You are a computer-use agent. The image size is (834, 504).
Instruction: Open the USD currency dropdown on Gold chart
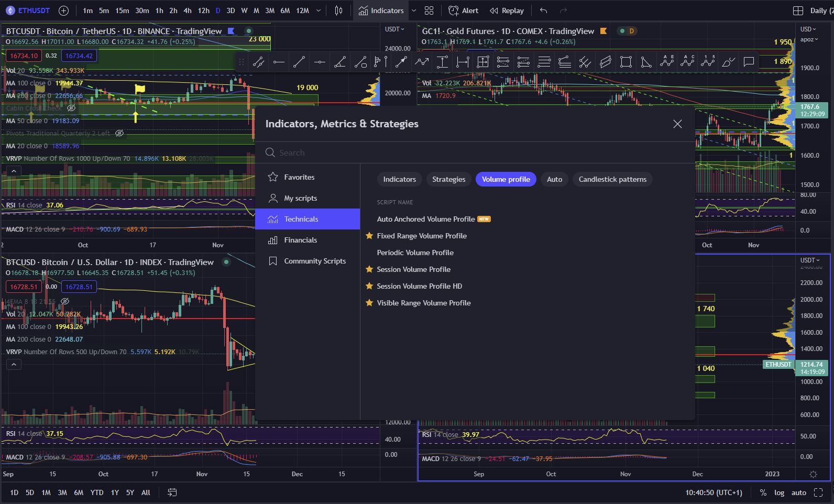[x=809, y=29]
